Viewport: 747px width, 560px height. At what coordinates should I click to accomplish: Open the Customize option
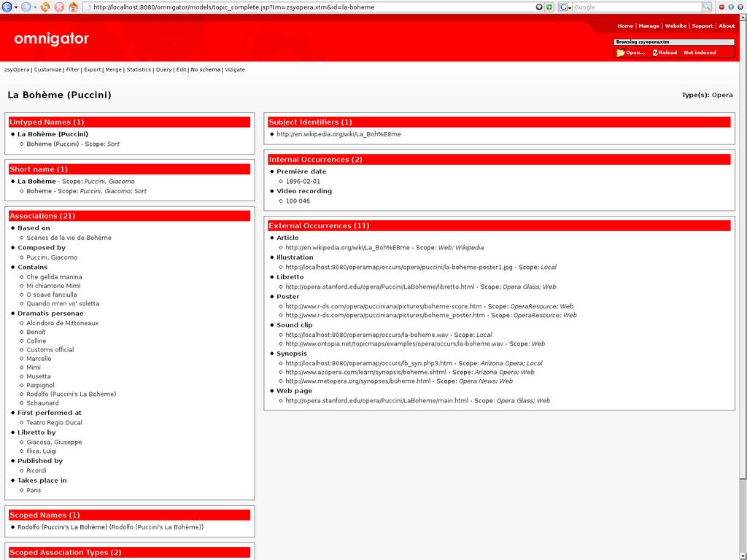click(47, 69)
